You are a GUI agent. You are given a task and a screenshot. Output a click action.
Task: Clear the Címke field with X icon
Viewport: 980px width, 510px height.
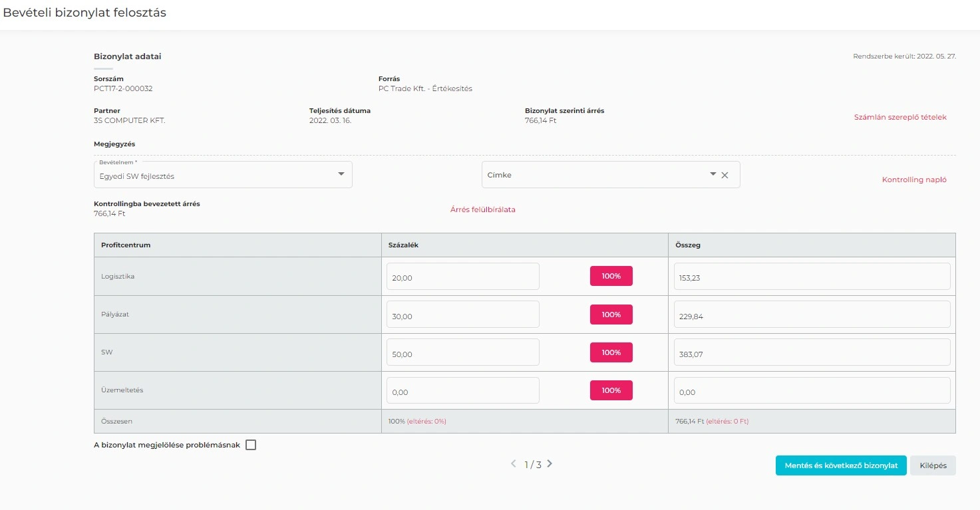click(x=725, y=175)
